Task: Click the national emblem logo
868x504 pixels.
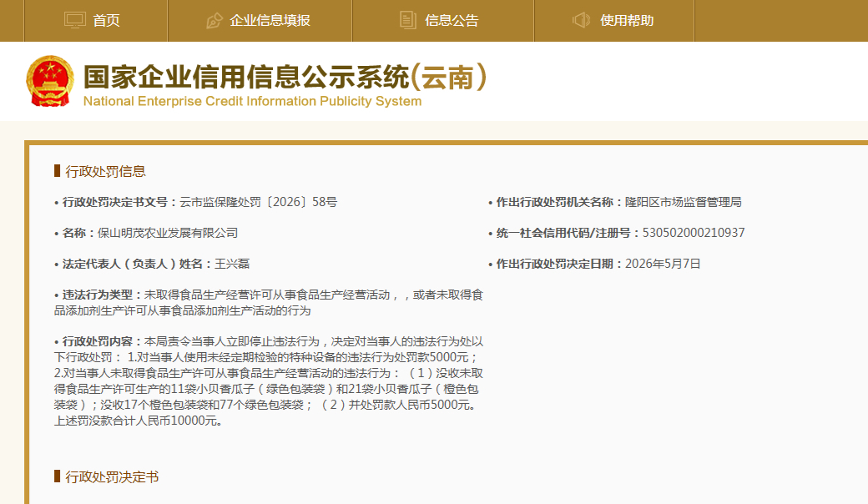Action: 50,81
